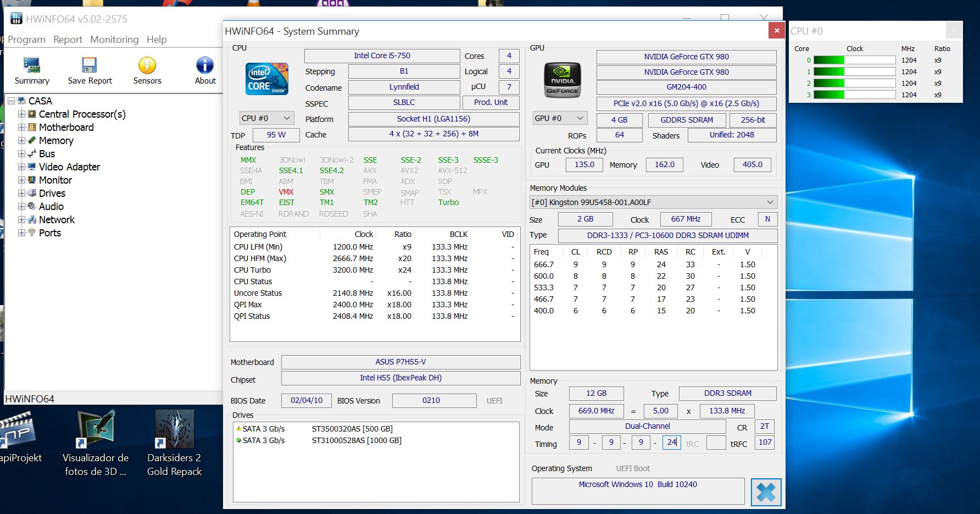This screenshot has height=514, width=980.
Task: Select the 666.7 frequency timing row
Action: click(x=653, y=264)
